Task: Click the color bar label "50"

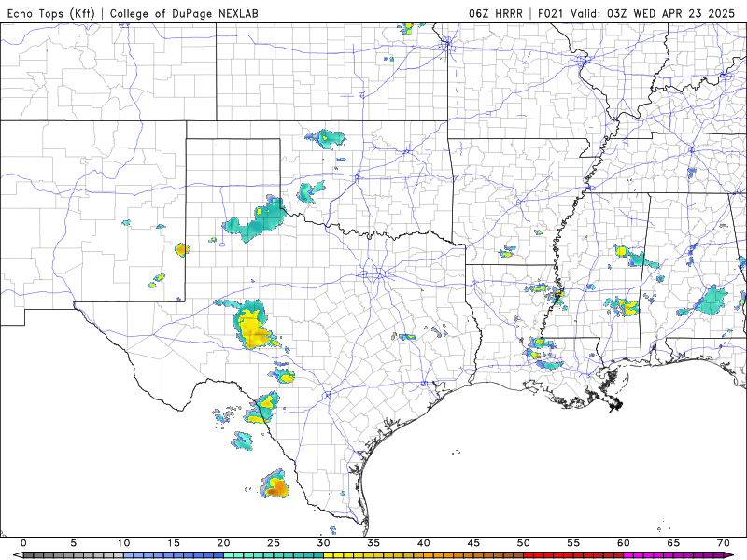Action: pyautogui.click(x=524, y=543)
